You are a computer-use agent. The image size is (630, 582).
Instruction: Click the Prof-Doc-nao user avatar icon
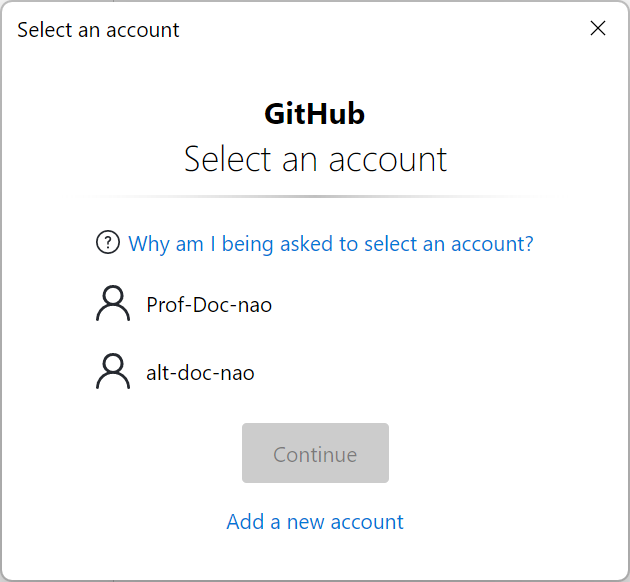click(113, 304)
